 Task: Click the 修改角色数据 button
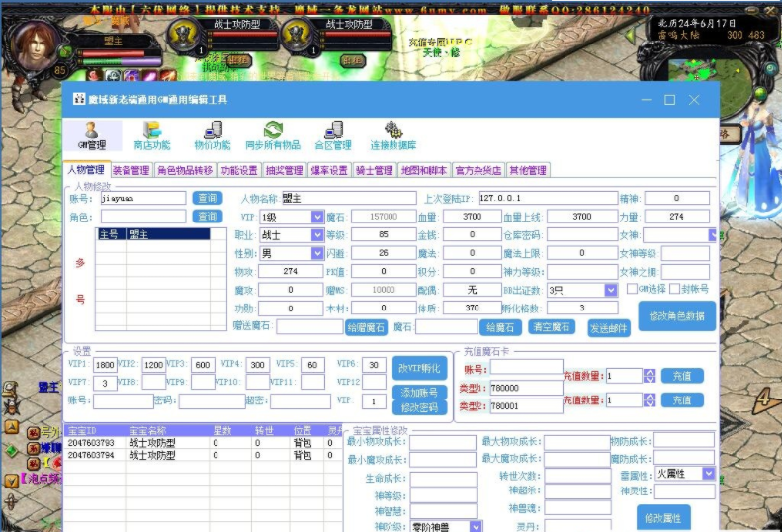pos(677,316)
